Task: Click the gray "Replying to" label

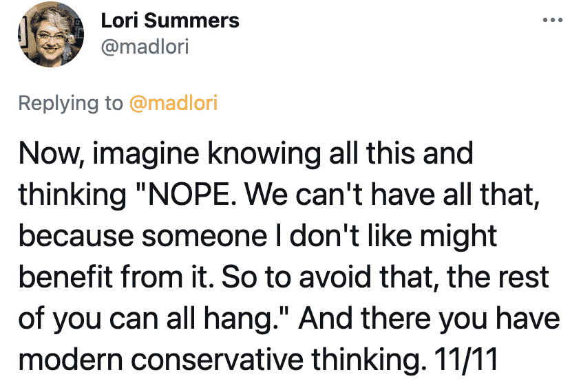Action: click(70, 103)
